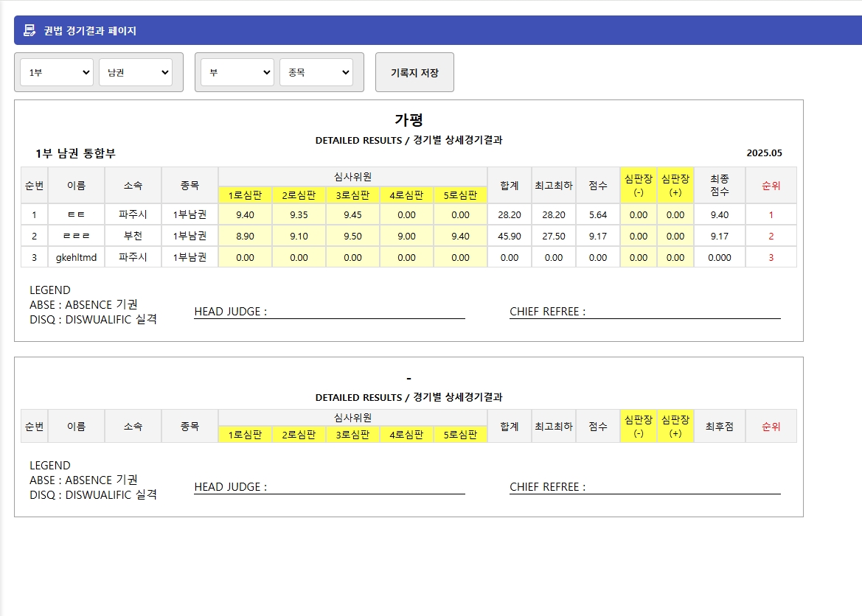862x616 pixels.
Task: Click the 합계 total column header
Action: tap(509, 185)
